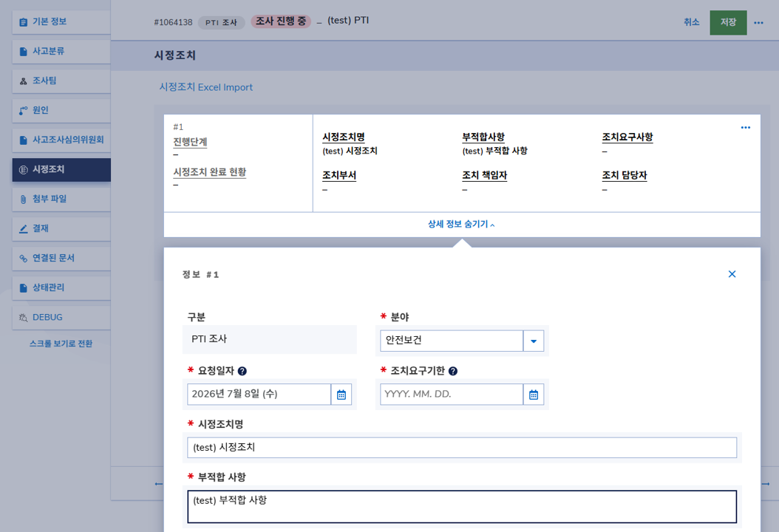Open the 원인 sidebar section

point(61,110)
